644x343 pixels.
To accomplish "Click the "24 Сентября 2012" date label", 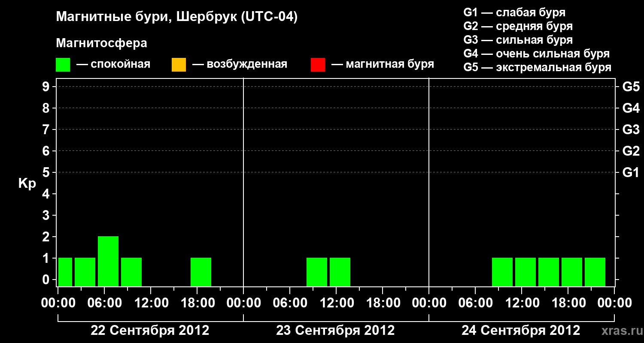I will point(521,330).
